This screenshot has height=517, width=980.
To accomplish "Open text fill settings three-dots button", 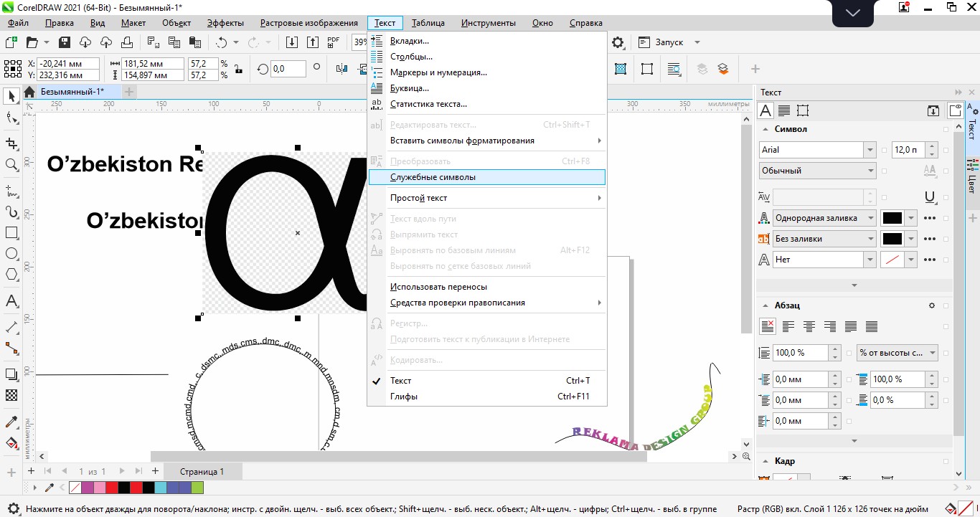I will (x=930, y=218).
